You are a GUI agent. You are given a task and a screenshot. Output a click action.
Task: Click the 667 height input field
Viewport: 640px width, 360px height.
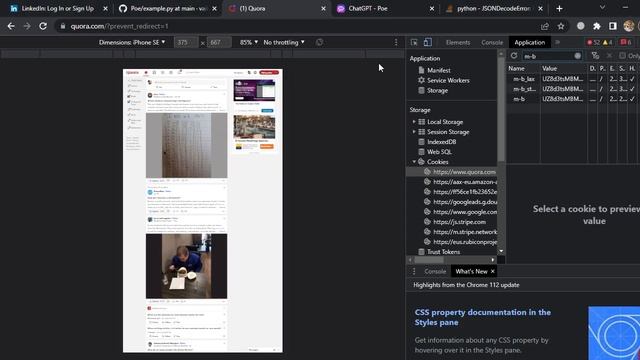[219, 42]
